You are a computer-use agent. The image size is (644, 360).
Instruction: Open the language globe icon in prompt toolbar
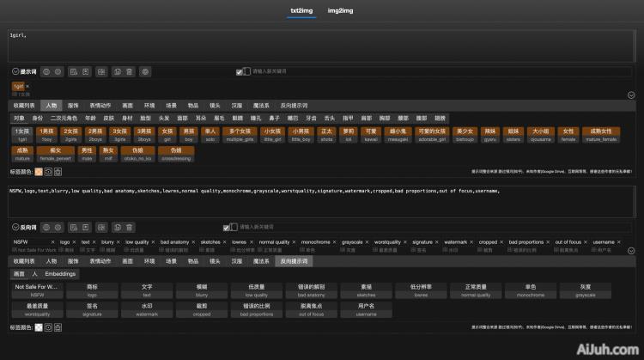click(46, 71)
